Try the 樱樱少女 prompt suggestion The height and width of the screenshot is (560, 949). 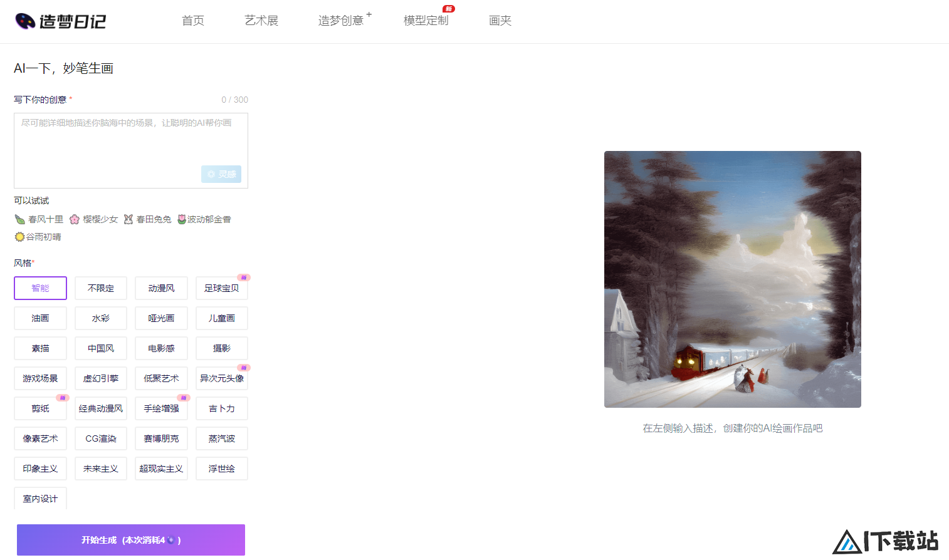coord(93,219)
